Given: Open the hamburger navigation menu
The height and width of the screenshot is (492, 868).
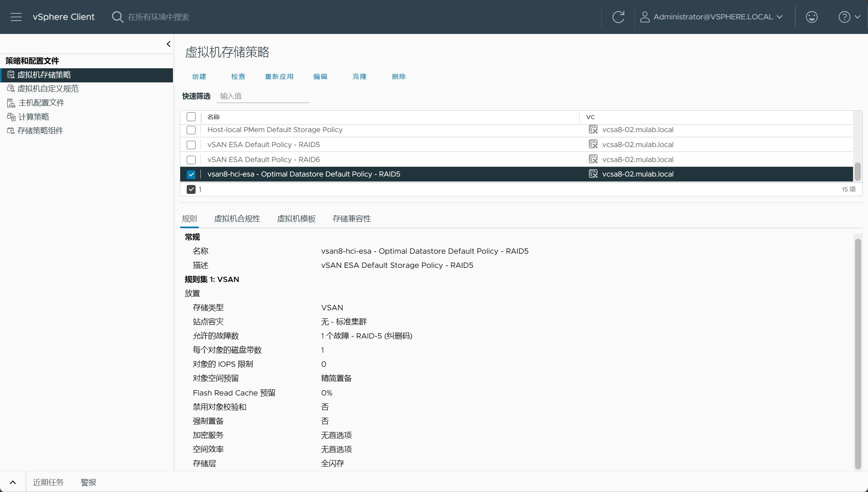Looking at the screenshot, I should coord(16,17).
